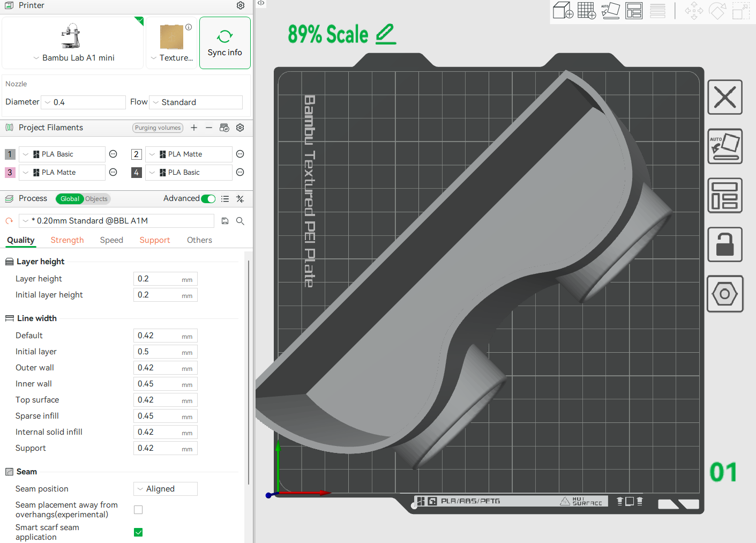The width and height of the screenshot is (756, 543).
Task: Remove a filament with minus icon
Action: pyautogui.click(x=209, y=128)
